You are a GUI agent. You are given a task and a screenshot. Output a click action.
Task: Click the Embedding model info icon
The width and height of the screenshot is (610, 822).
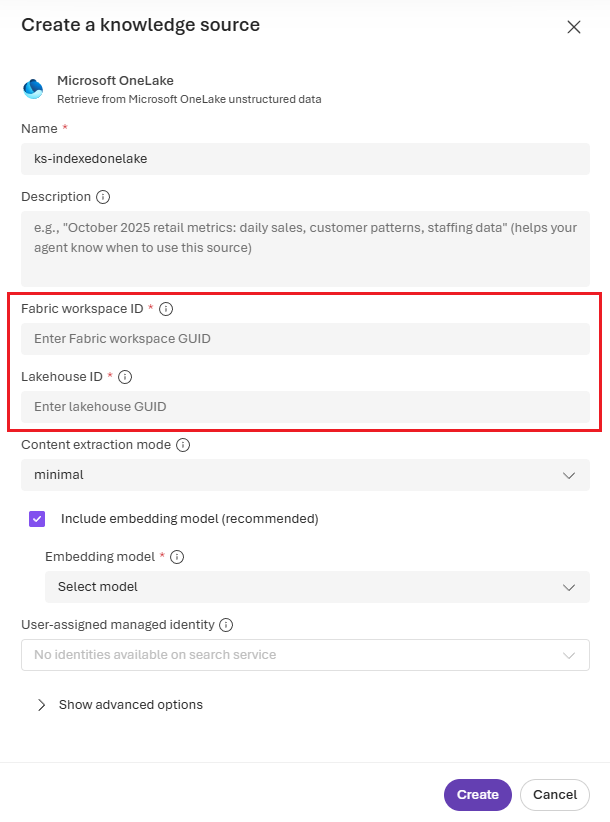177,557
